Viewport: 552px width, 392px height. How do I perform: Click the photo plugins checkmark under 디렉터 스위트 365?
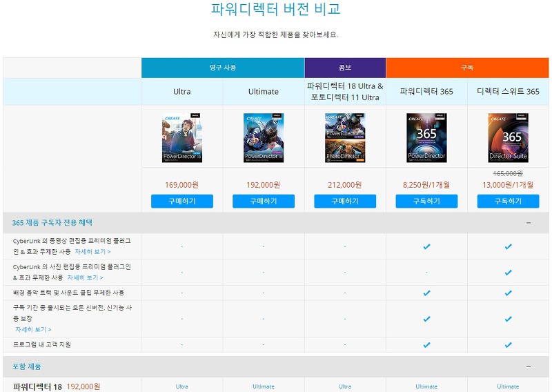point(508,273)
